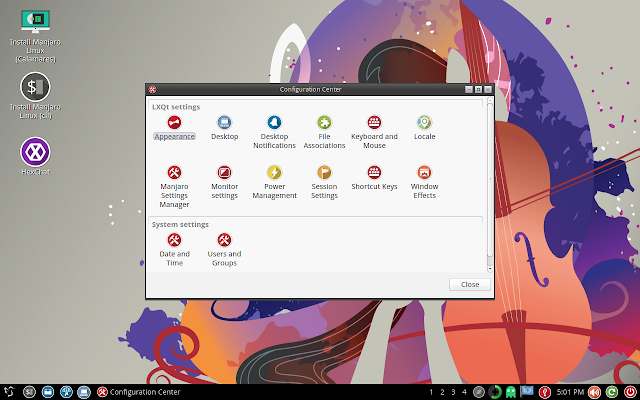Screen dimensions: 640x400
Task: Launch web browser from the panel quick launch
Action: pos(66,392)
